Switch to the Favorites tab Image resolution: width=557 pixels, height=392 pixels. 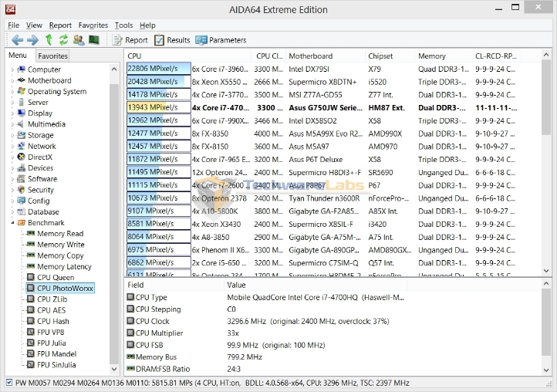point(52,56)
